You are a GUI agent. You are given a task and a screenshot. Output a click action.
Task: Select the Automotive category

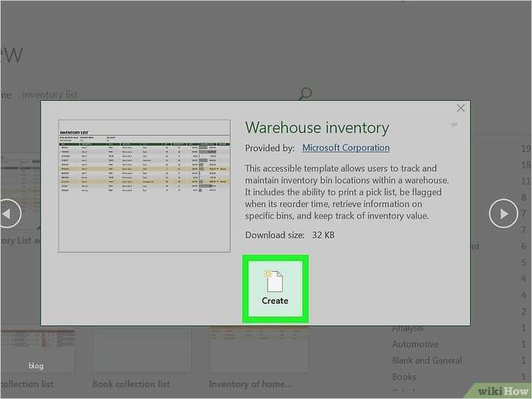point(415,344)
